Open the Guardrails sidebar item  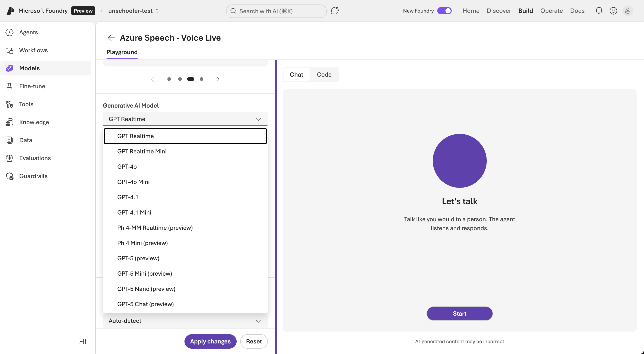pos(33,176)
